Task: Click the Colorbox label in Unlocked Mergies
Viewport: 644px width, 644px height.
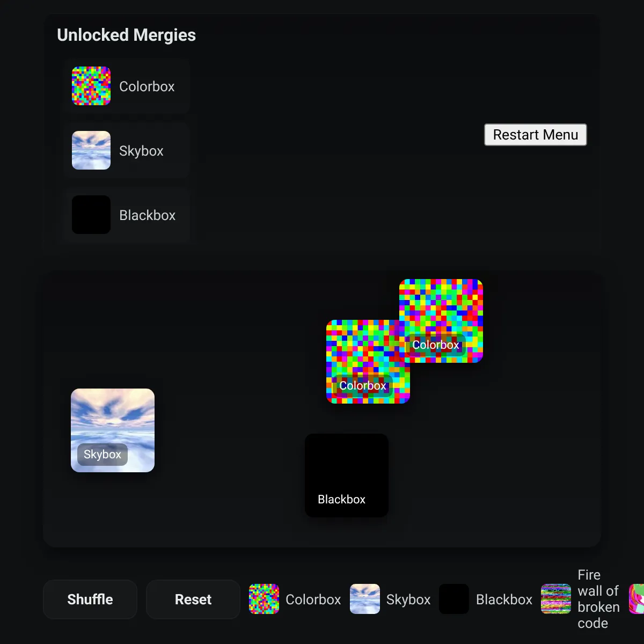Action: click(x=147, y=86)
